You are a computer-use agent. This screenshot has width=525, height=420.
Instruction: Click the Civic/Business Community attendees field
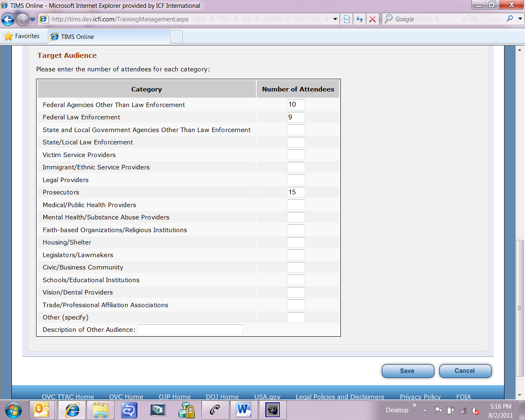click(x=296, y=267)
